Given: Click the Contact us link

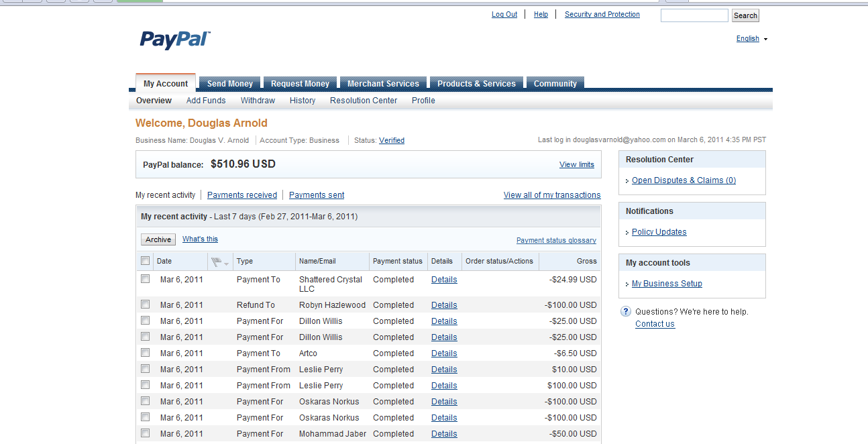Looking at the screenshot, I should (655, 324).
